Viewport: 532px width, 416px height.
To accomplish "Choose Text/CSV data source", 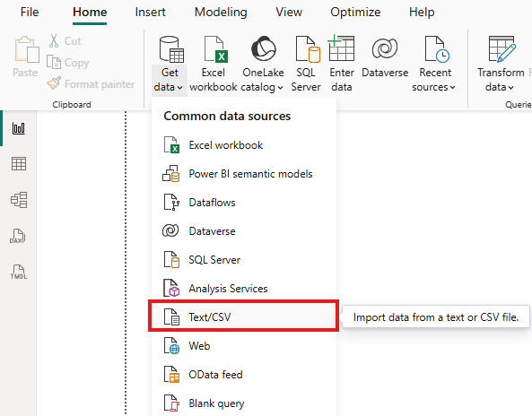I will click(x=243, y=317).
